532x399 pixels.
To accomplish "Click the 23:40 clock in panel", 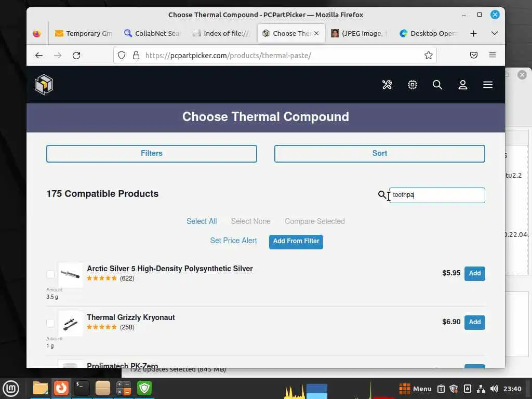I will click(x=512, y=389).
